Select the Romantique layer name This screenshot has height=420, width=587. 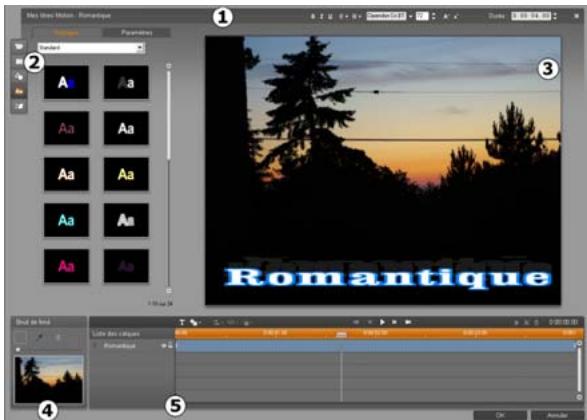click(x=119, y=346)
